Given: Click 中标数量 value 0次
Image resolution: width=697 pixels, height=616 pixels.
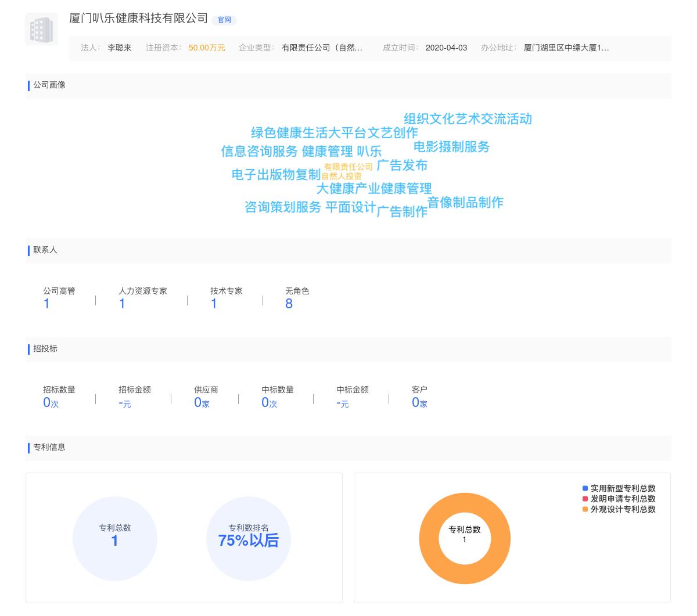Looking at the screenshot, I should click(x=270, y=403).
